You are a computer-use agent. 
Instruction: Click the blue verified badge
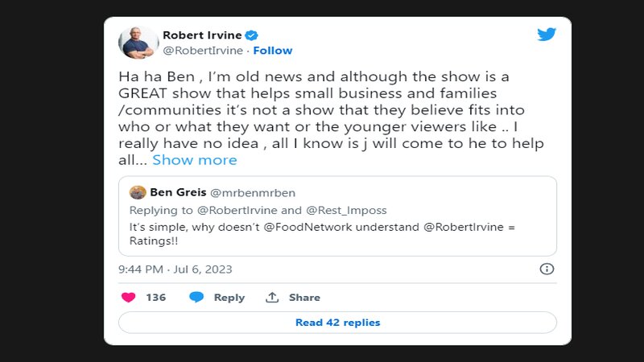click(x=251, y=35)
